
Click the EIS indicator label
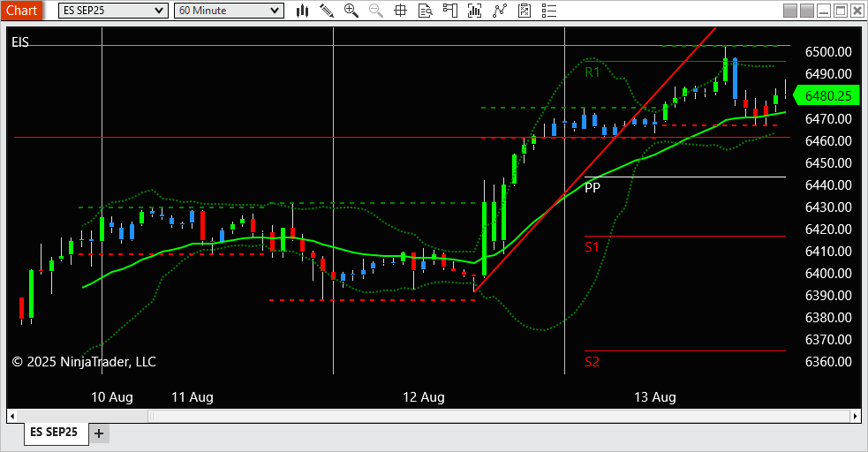click(x=20, y=42)
